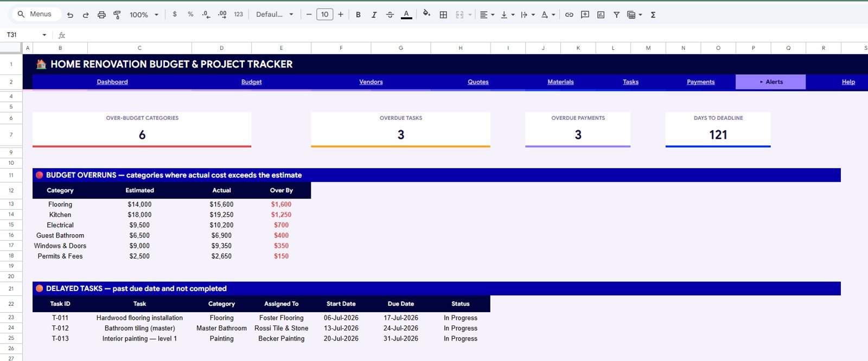Click the Electrical category cell

click(x=60, y=225)
